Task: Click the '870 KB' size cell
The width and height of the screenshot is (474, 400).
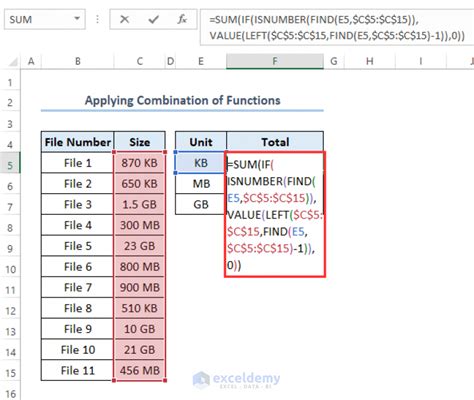Action: (x=140, y=163)
